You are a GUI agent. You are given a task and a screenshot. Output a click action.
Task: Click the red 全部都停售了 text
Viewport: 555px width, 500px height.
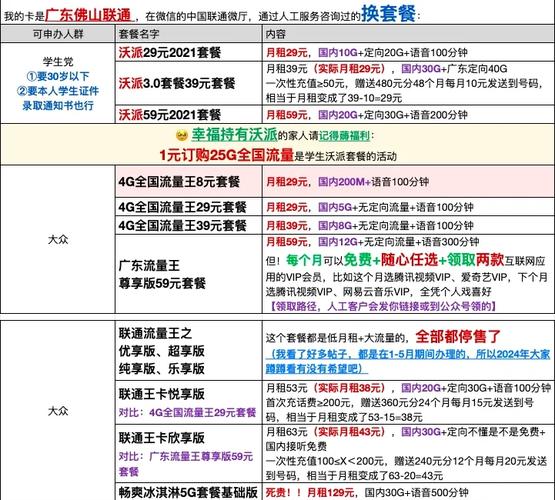(x=458, y=336)
